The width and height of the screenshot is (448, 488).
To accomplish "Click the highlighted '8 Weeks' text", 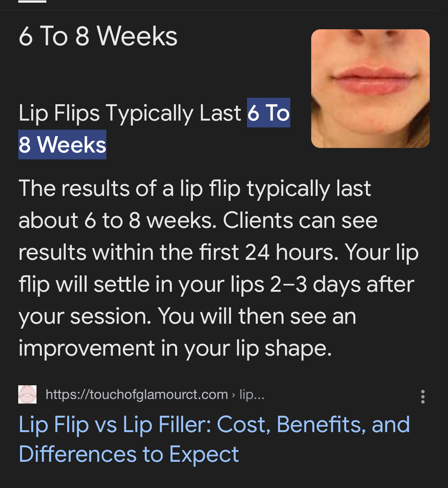I will coord(62,145).
